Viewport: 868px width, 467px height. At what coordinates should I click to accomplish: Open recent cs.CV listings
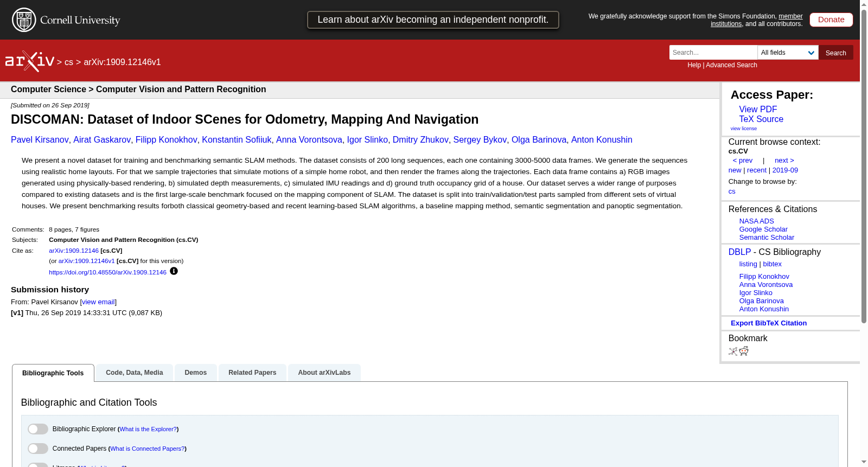[x=757, y=170]
